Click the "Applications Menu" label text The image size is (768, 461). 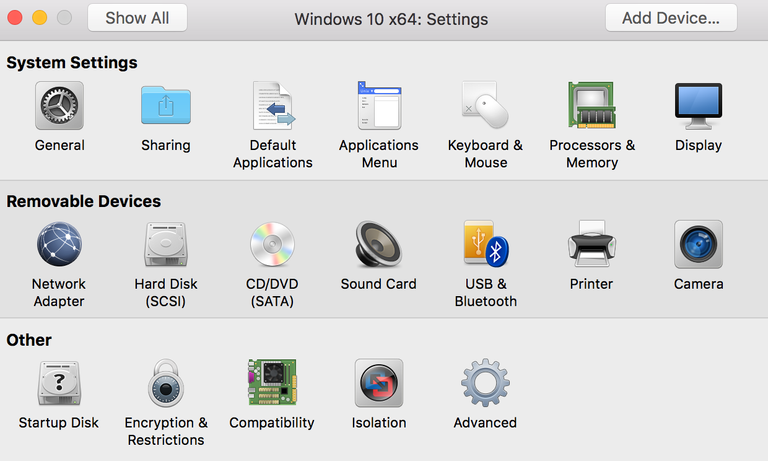pyautogui.click(x=379, y=154)
